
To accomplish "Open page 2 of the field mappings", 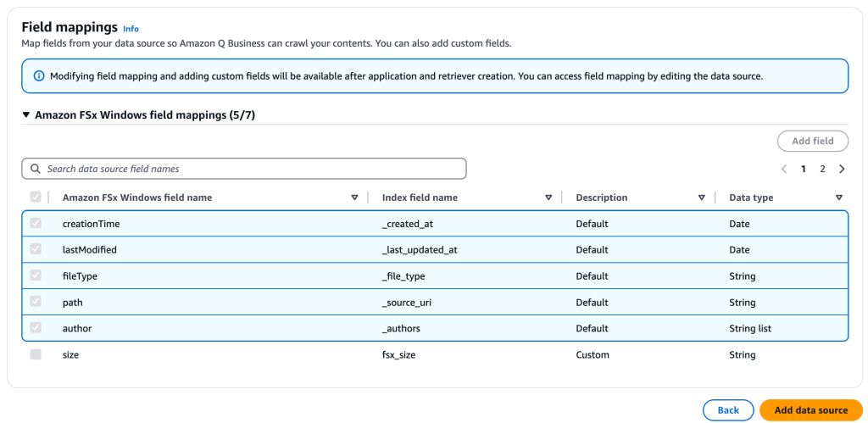I will [822, 169].
